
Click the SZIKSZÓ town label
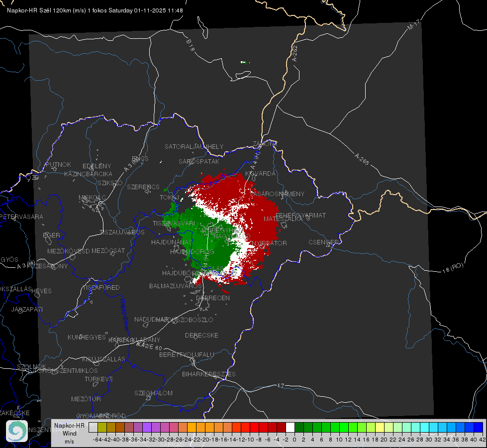(x=110, y=183)
